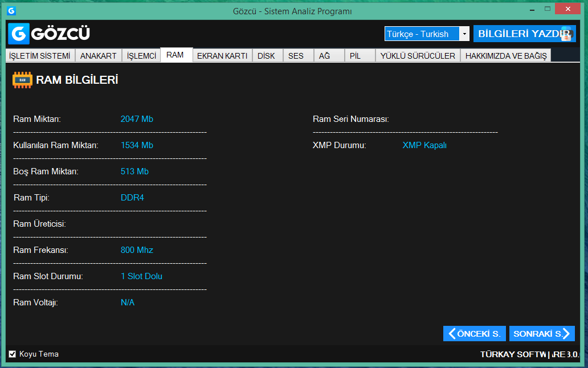The image size is (588, 368).
Task: Click the ÖNCEKİ S. button
Action: coord(475,333)
